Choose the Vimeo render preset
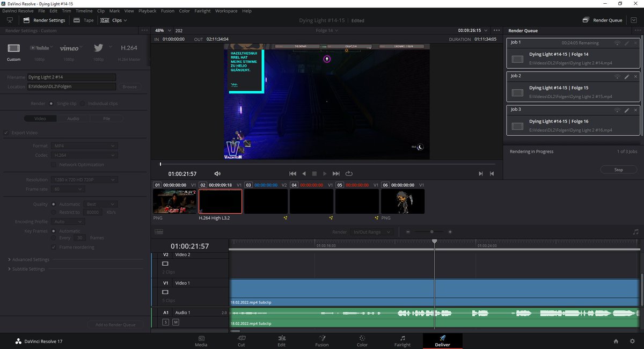 click(x=69, y=48)
